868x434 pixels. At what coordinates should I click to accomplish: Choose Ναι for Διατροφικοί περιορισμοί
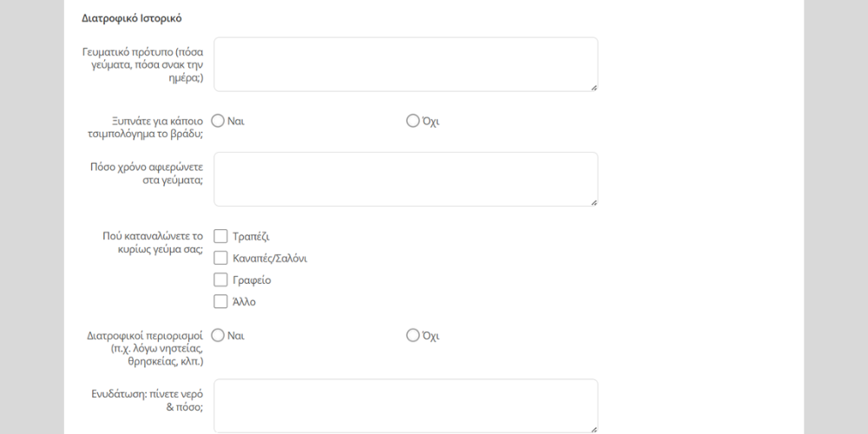point(219,335)
